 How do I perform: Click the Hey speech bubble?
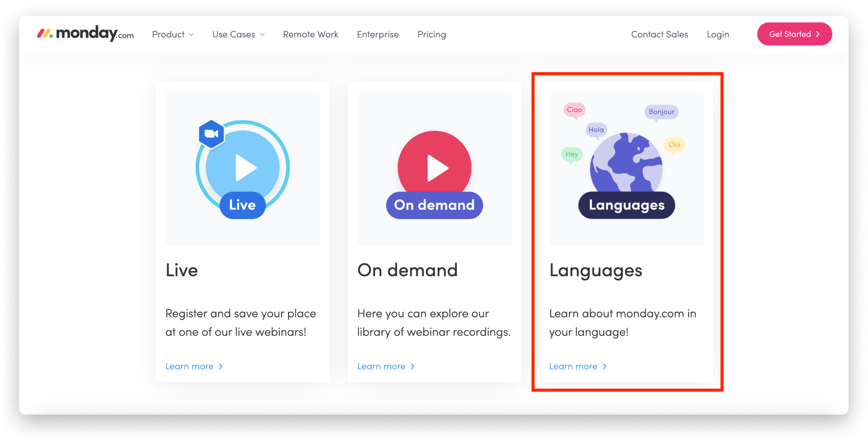(571, 155)
